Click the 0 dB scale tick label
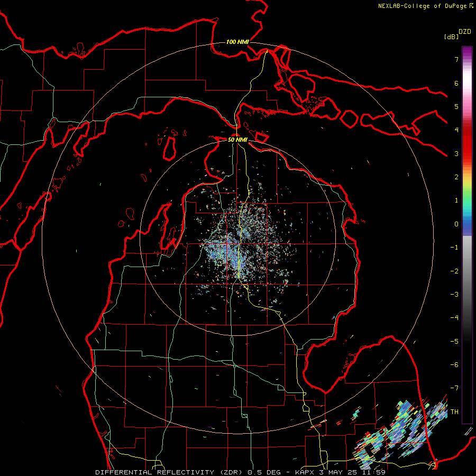476x476 pixels. pos(456,224)
